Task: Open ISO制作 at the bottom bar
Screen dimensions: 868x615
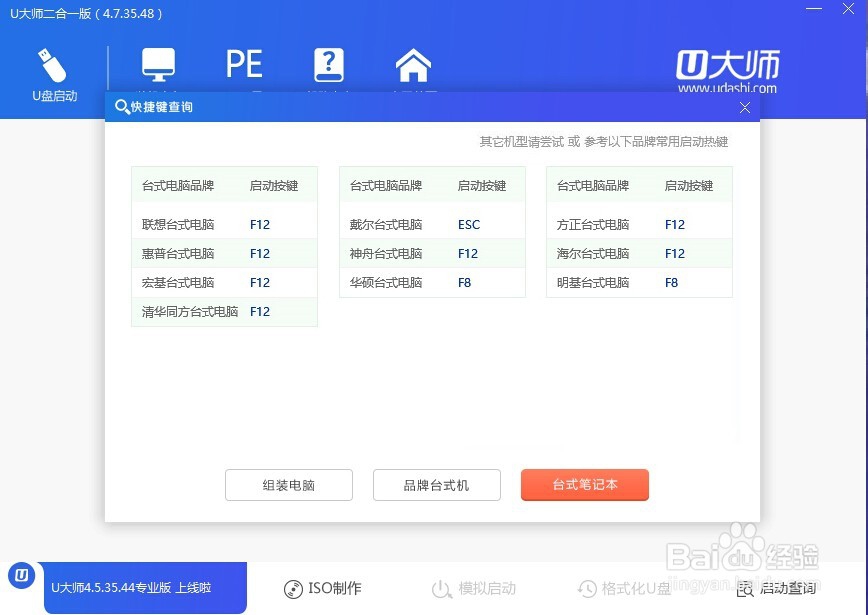Action: [x=322, y=588]
